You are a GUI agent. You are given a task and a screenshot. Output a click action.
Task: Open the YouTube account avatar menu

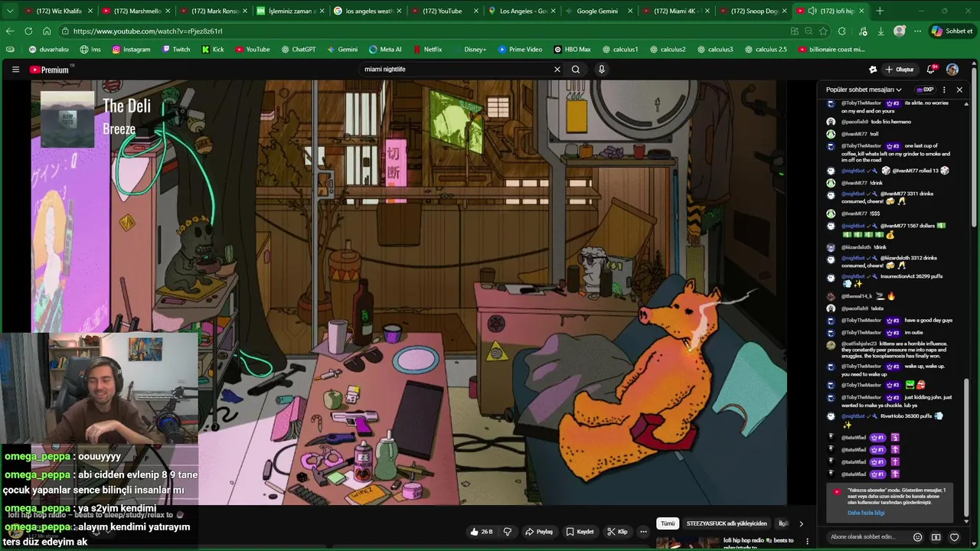952,70
